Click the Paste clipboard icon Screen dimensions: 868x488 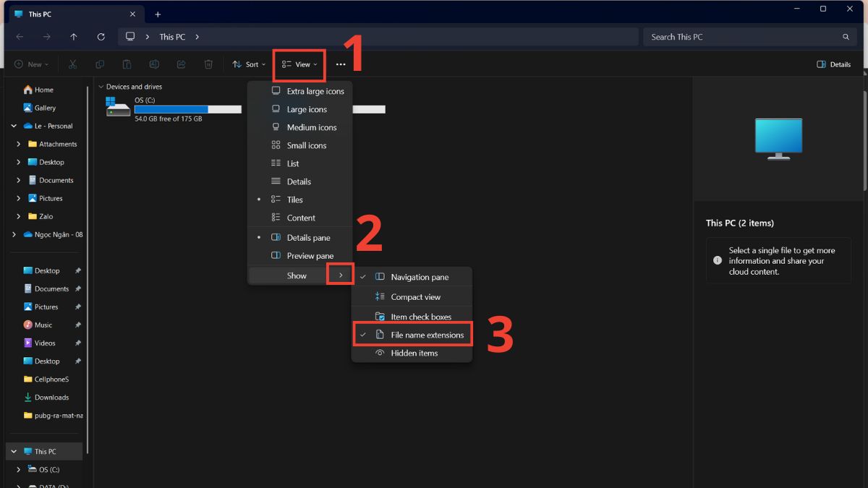(x=127, y=64)
